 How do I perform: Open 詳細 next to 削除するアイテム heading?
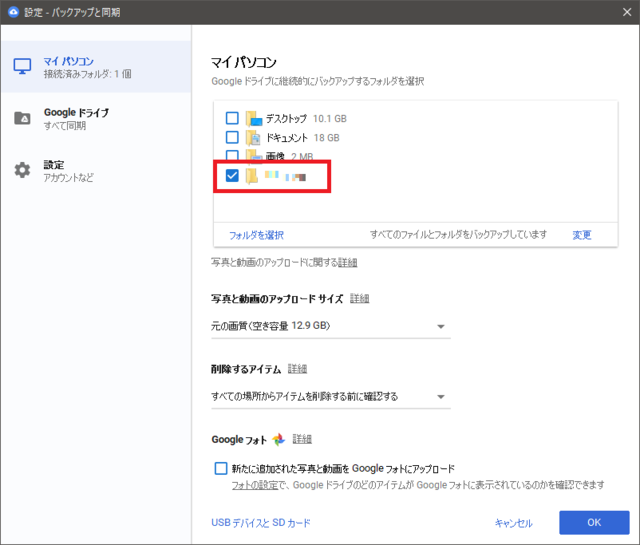(x=297, y=369)
